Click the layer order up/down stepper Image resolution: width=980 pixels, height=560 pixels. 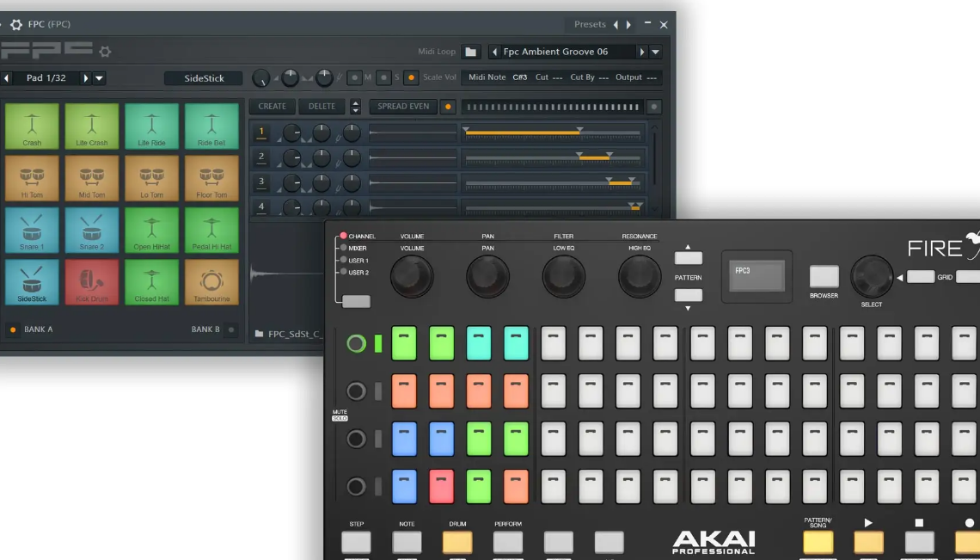355,107
